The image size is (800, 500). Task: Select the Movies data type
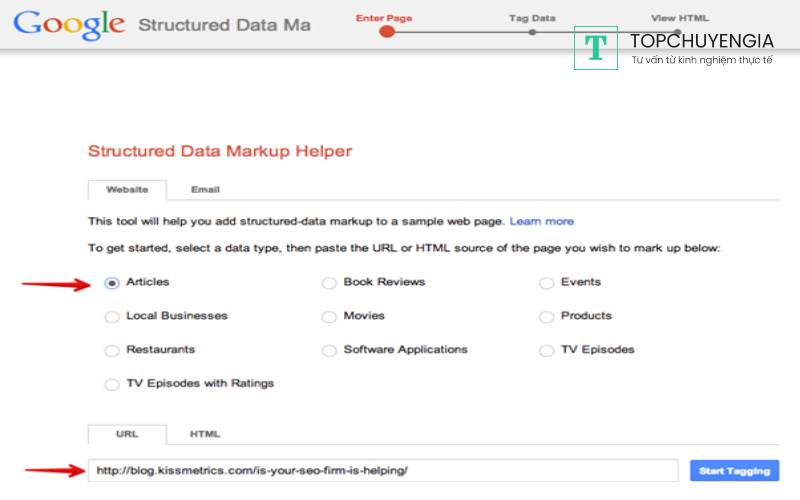point(329,317)
